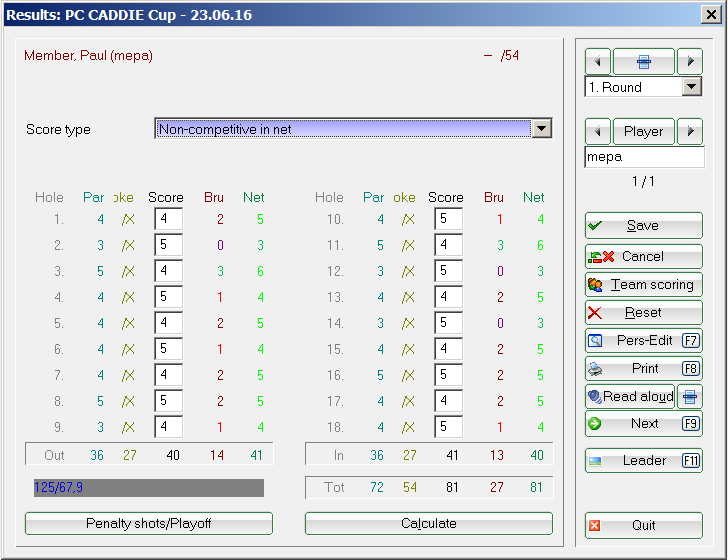Screen dimensions: 728x560
Task: Toggle stroke marker for hole 5
Action: pos(128,323)
